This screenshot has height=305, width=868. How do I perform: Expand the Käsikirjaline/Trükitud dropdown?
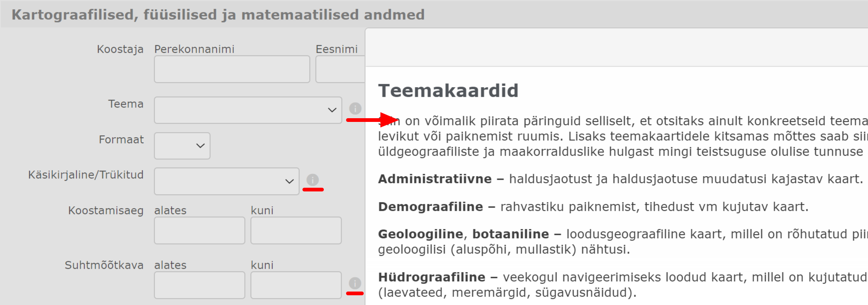click(x=226, y=181)
